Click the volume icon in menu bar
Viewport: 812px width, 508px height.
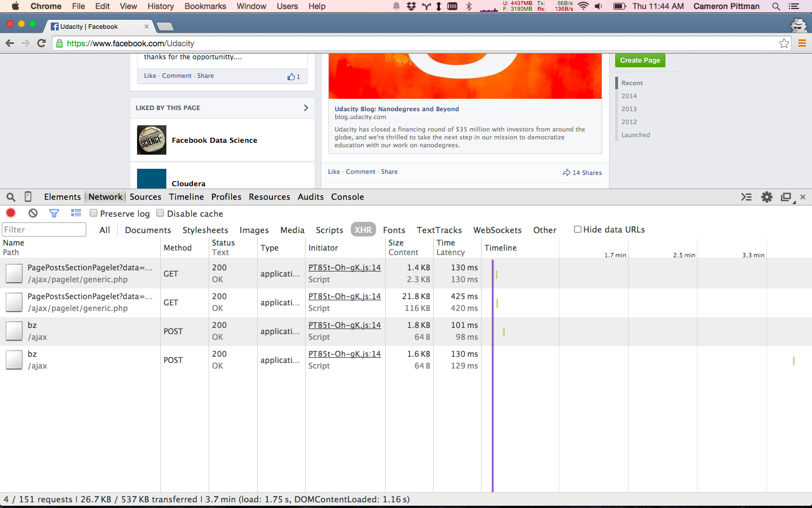599,6
